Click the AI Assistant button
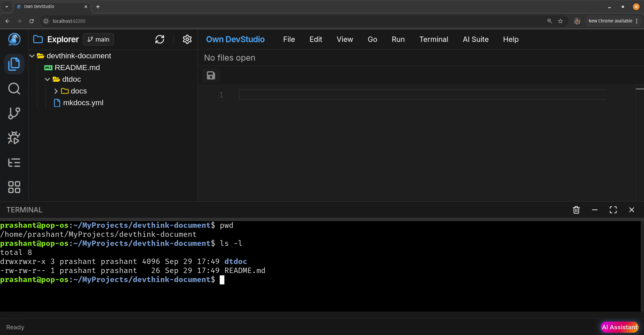The image size is (644, 335). 620,327
